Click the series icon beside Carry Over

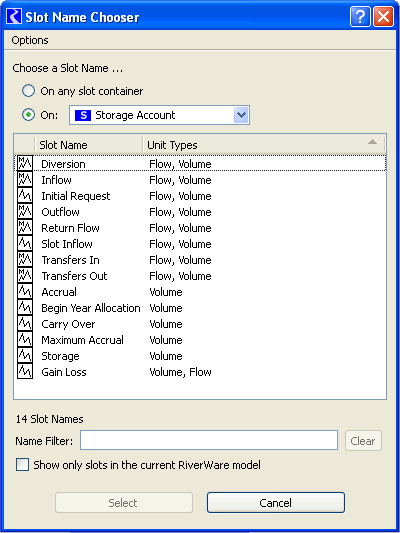(25, 323)
